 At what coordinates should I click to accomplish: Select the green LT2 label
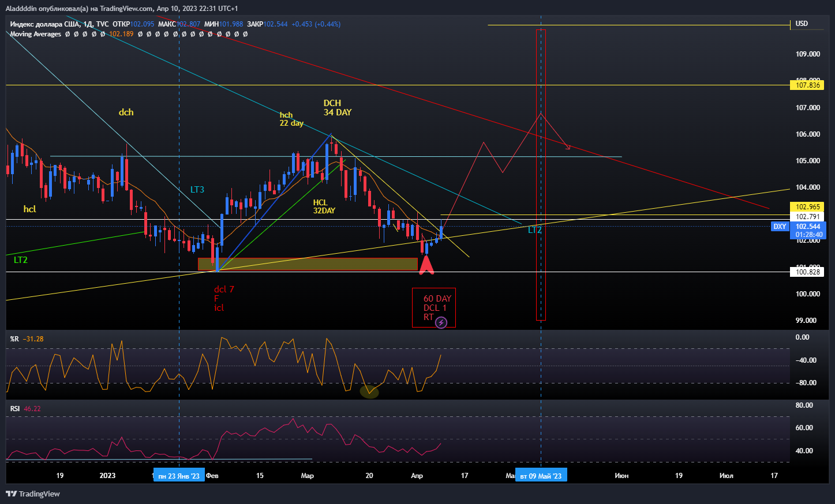21,260
